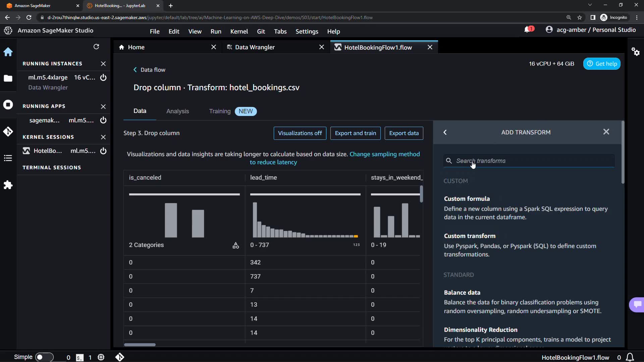Turn visualizations off
This screenshot has height=362, width=644.
click(x=300, y=133)
